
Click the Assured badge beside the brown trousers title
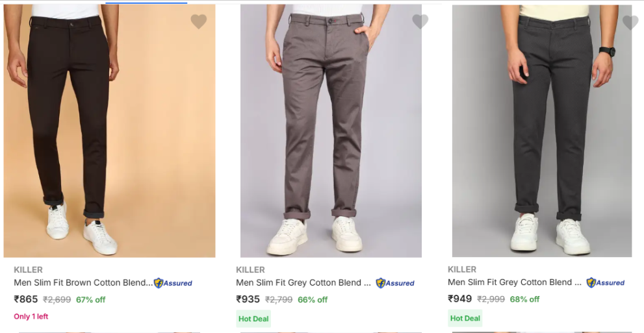(173, 283)
